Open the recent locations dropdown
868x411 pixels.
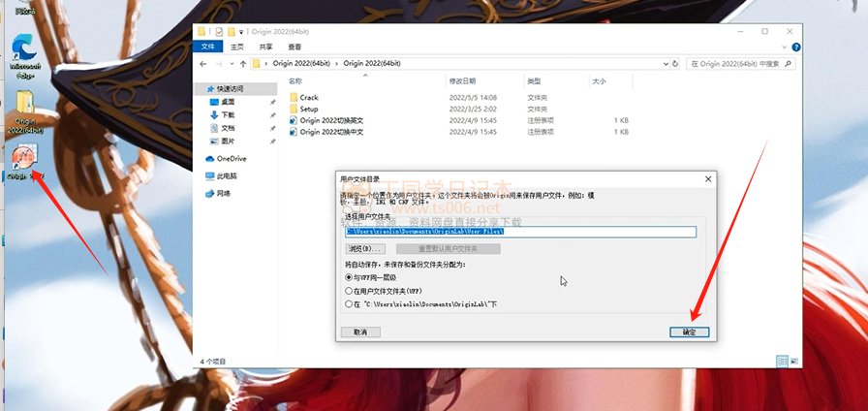(x=232, y=64)
